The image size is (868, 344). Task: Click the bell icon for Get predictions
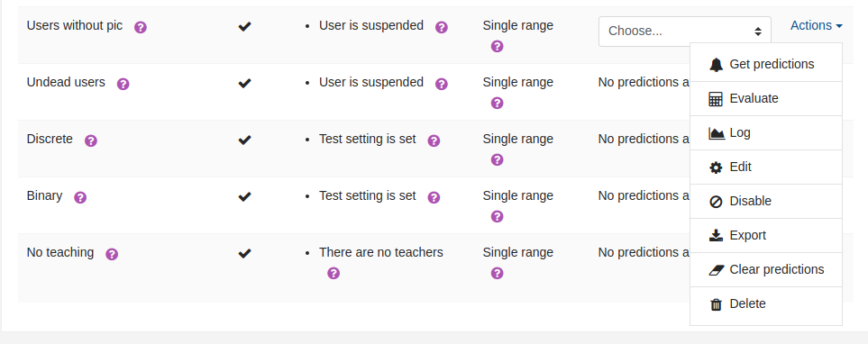[x=716, y=65]
